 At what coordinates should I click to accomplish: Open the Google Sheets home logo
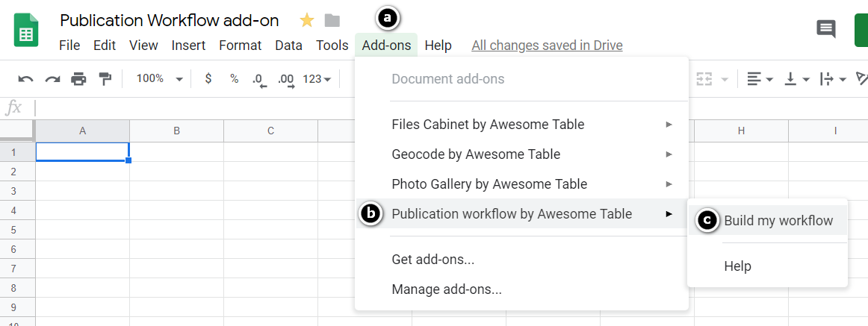pos(26,33)
